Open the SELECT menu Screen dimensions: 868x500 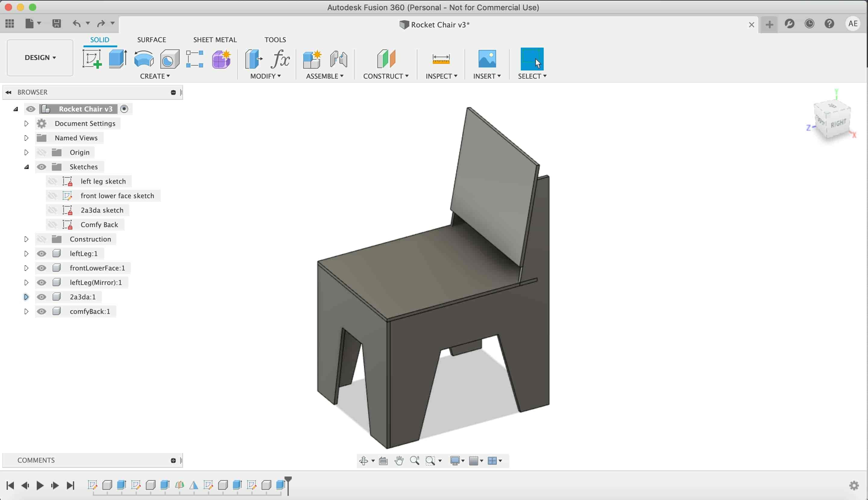[x=532, y=76]
